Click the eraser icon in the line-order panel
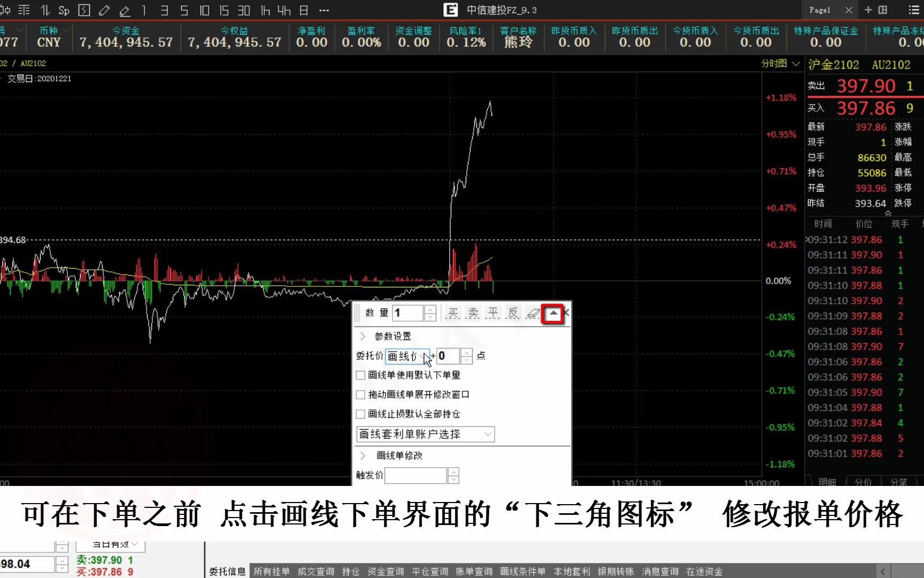Viewport: 924px width, 578px height. (x=533, y=313)
